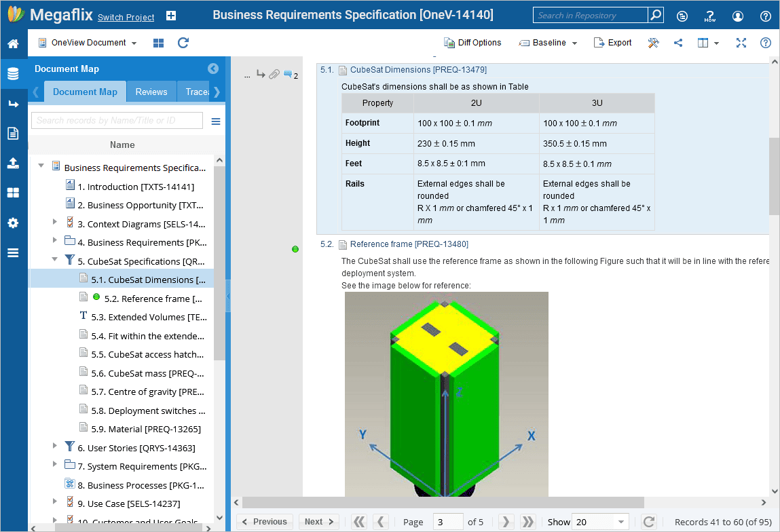Click the Home icon in left sidebar

(x=13, y=44)
